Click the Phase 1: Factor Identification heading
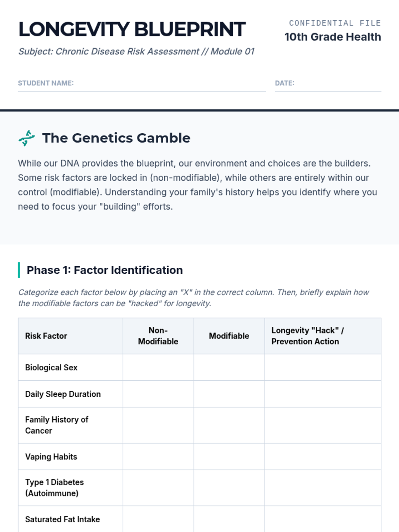This screenshot has height=532, width=399. point(105,270)
